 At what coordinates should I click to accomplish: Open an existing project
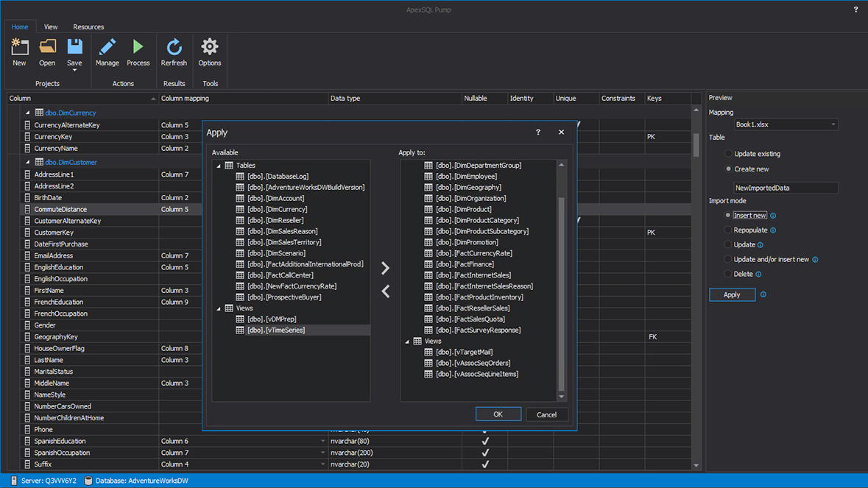click(46, 52)
